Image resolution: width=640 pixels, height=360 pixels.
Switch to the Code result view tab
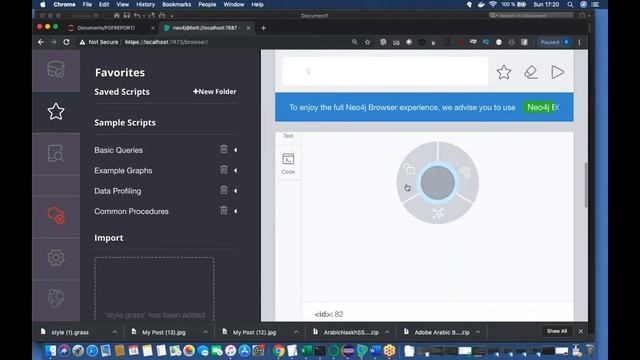[x=288, y=163]
